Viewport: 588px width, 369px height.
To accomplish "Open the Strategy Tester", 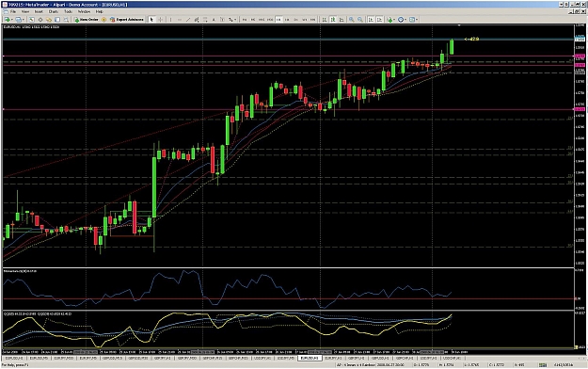I will click(x=66, y=20).
